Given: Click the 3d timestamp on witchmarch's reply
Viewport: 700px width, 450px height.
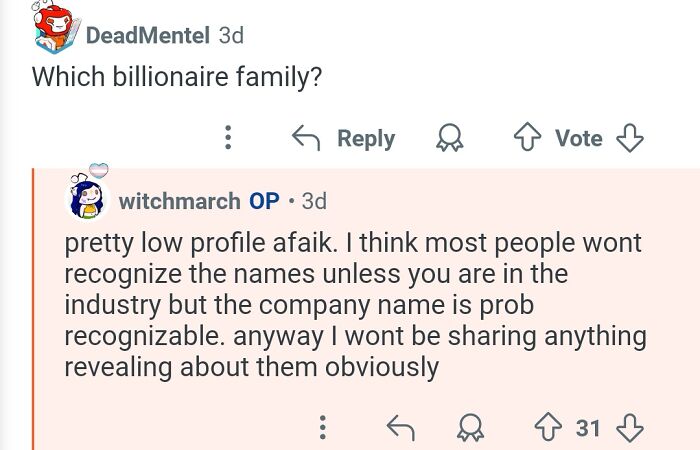Looking at the screenshot, I should pyautogui.click(x=314, y=200).
